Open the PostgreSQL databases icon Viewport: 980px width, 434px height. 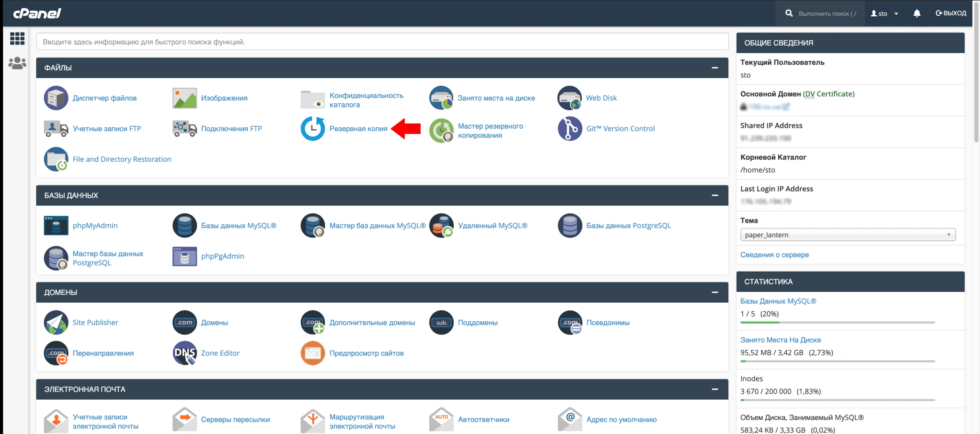point(570,225)
